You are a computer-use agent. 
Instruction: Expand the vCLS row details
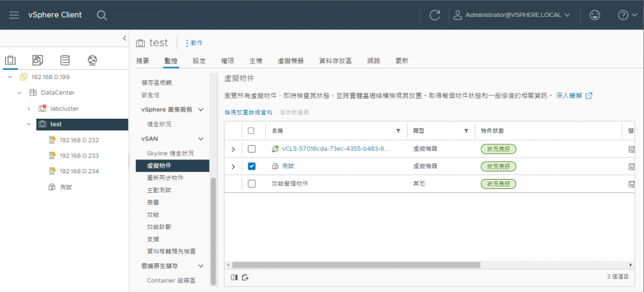[x=233, y=149]
